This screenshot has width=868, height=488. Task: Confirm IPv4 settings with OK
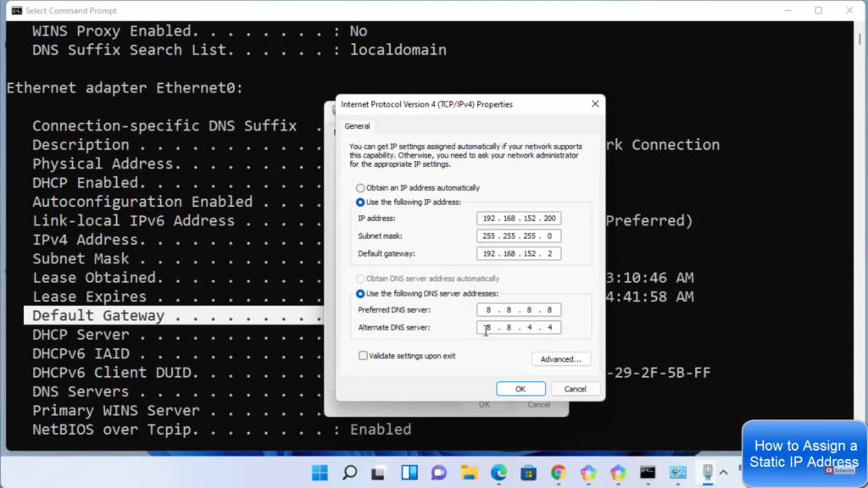point(520,389)
